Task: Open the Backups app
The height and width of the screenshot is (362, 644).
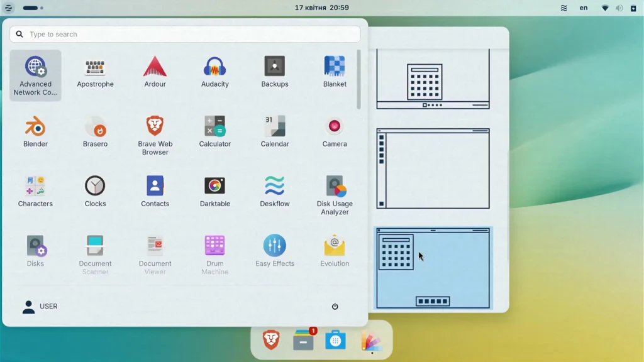Action: coord(275,72)
